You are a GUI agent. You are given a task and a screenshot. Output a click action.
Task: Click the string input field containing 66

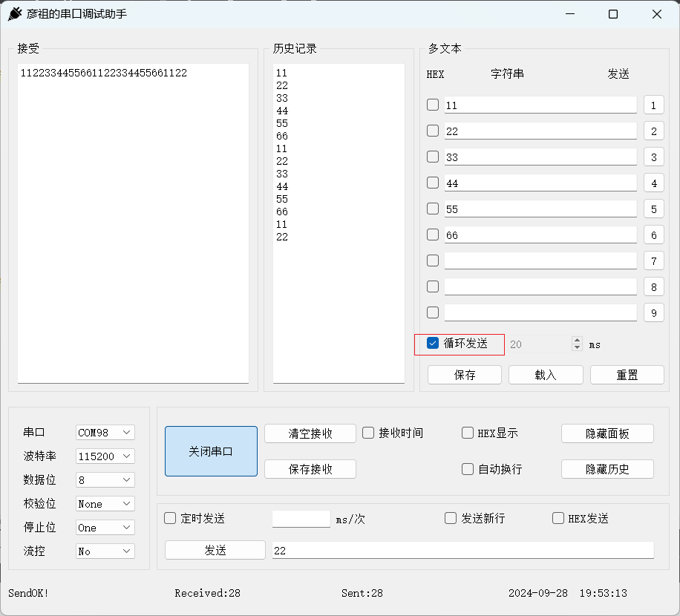[540, 235]
